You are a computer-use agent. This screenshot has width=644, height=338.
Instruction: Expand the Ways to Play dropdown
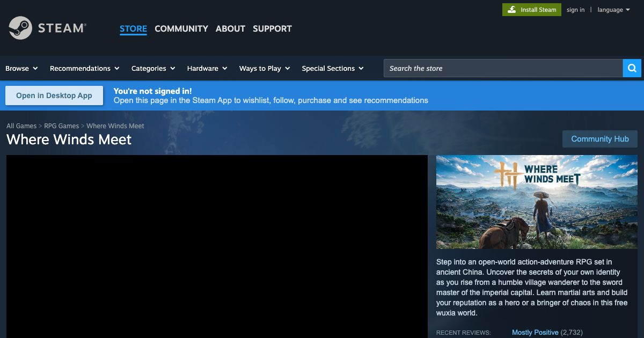265,68
